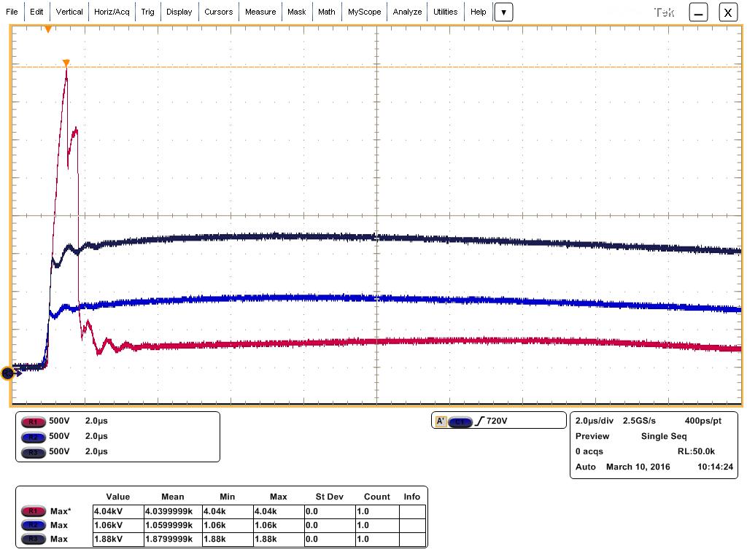Viewport: 747px width, 560px height.
Task: Open the Vertical menu
Action: pos(69,12)
